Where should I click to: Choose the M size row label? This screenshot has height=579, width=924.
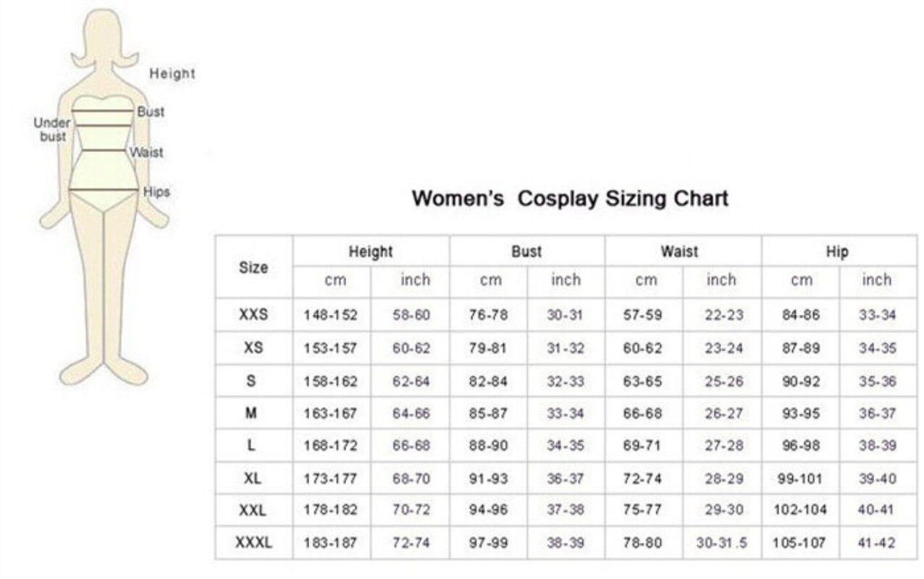pyautogui.click(x=252, y=413)
